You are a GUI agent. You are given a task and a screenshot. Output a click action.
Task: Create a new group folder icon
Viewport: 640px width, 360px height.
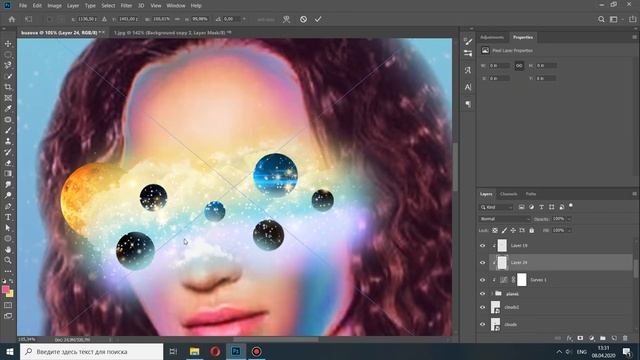(x=603, y=338)
